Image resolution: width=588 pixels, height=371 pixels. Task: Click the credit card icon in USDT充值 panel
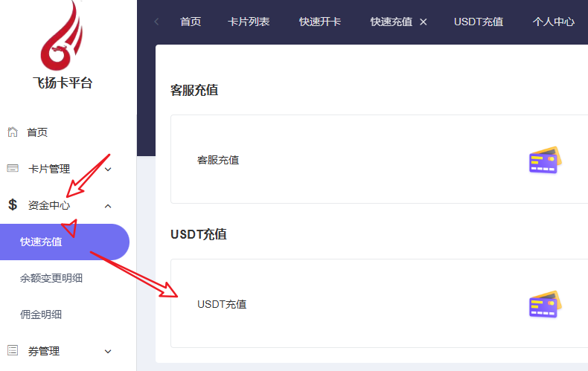click(x=545, y=304)
